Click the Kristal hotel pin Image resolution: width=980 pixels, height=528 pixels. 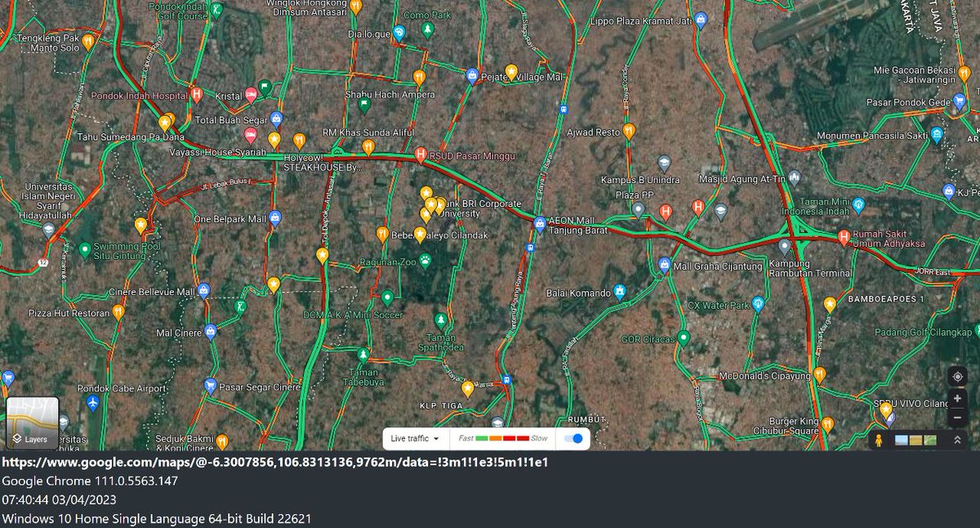tap(252, 96)
